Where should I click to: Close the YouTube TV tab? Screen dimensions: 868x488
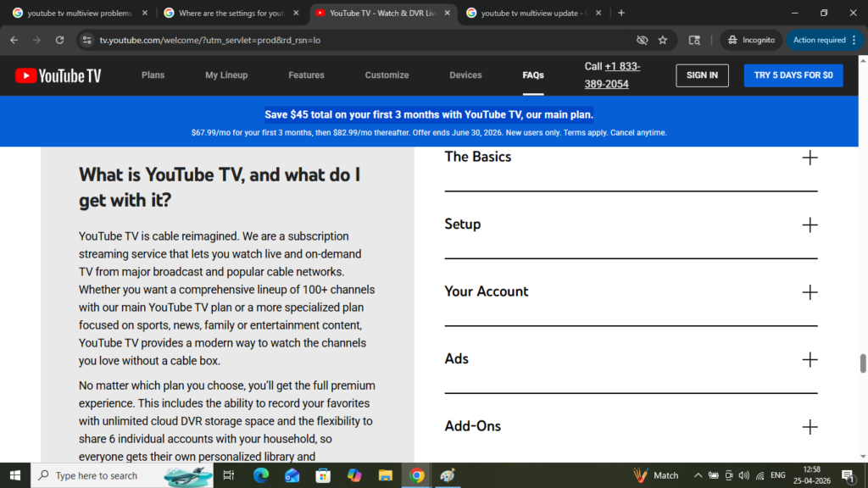(448, 13)
